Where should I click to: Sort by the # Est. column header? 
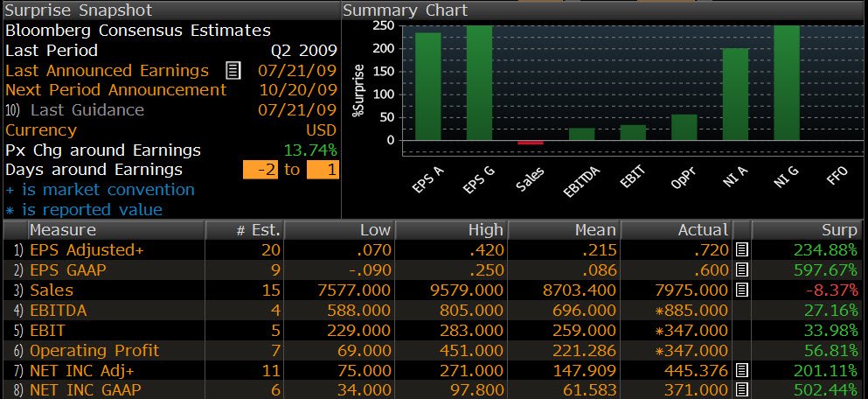(245, 230)
